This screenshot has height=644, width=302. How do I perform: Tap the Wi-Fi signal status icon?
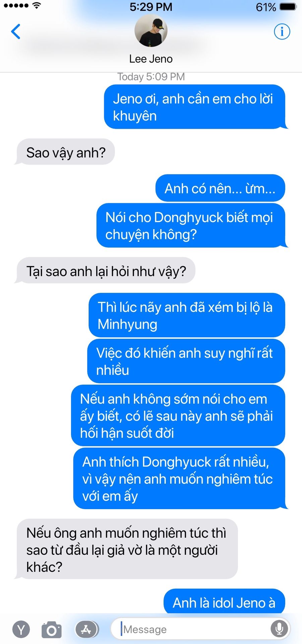pyautogui.click(x=37, y=5)
